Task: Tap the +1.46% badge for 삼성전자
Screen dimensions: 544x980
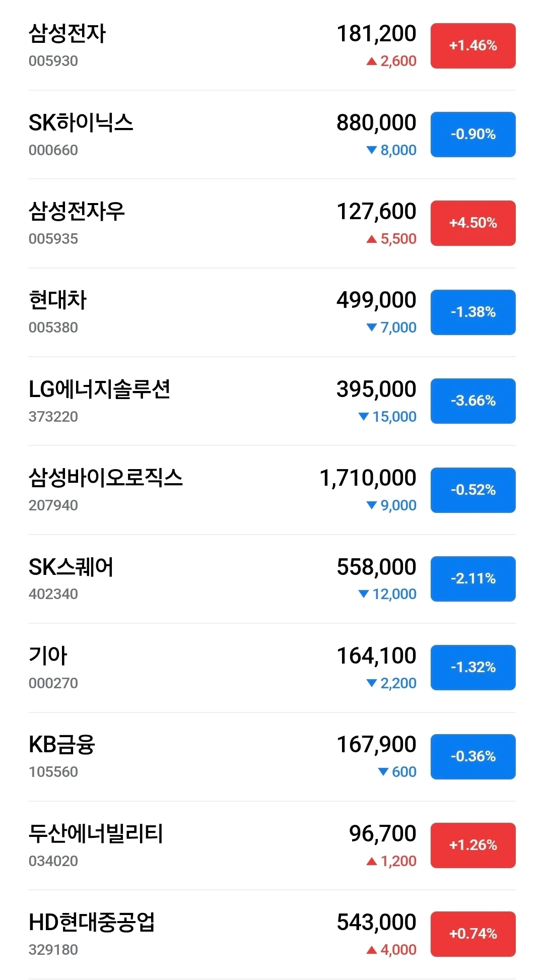Action: click(472, 46)
